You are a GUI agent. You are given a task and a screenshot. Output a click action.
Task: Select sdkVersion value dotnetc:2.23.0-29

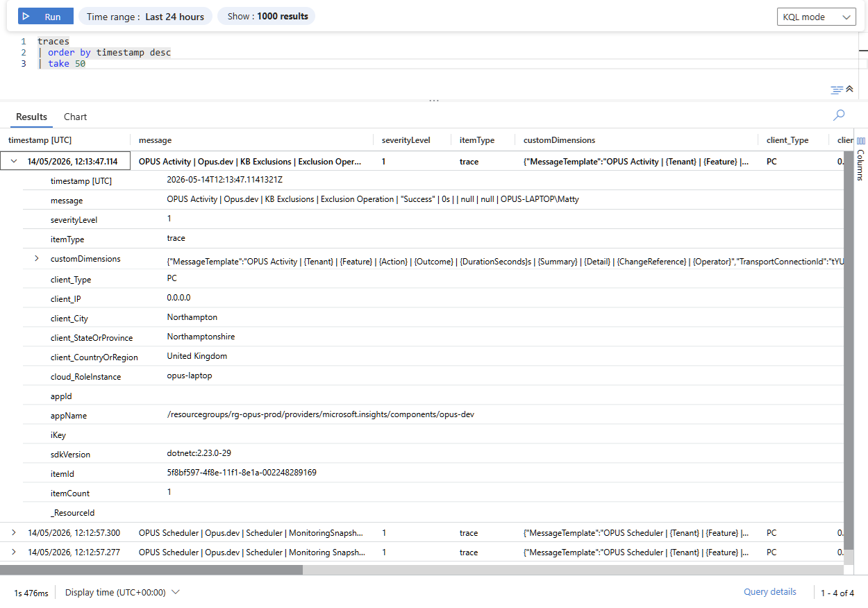point(199,453)
